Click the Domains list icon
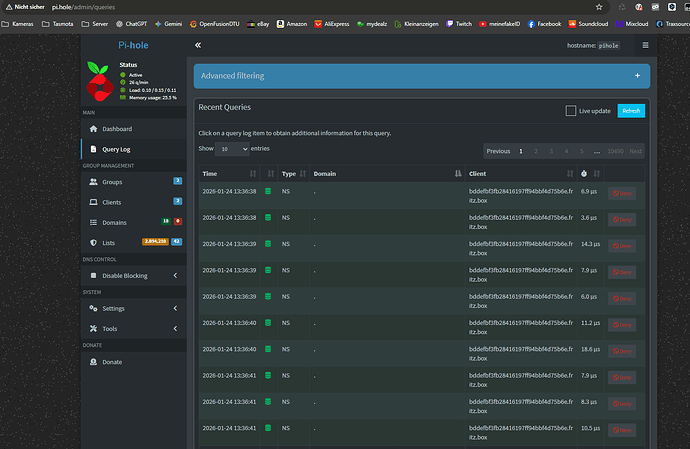 pyautogui.click(x=93, y=222)
